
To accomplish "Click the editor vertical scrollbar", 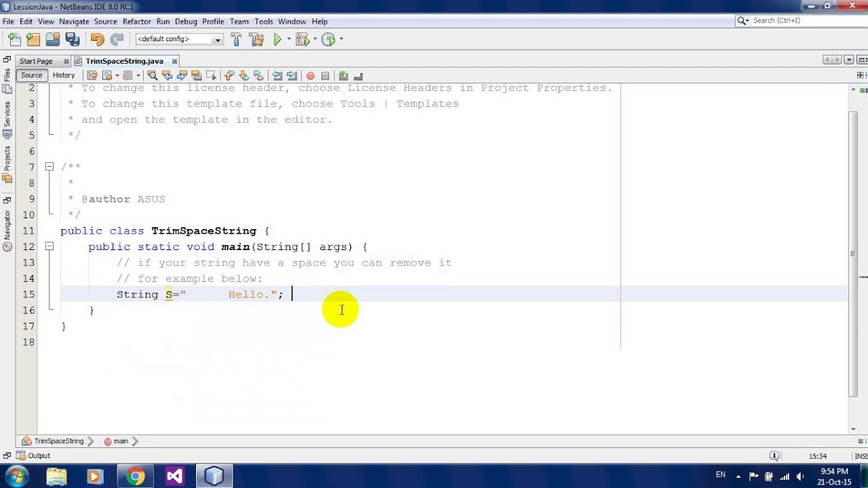I will pyautogui.click(x=852, y=254).
